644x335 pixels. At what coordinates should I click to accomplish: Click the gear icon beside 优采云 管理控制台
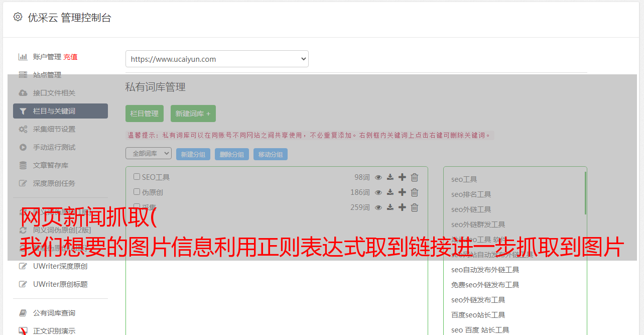pyautogui.click(x=18, y=17)
